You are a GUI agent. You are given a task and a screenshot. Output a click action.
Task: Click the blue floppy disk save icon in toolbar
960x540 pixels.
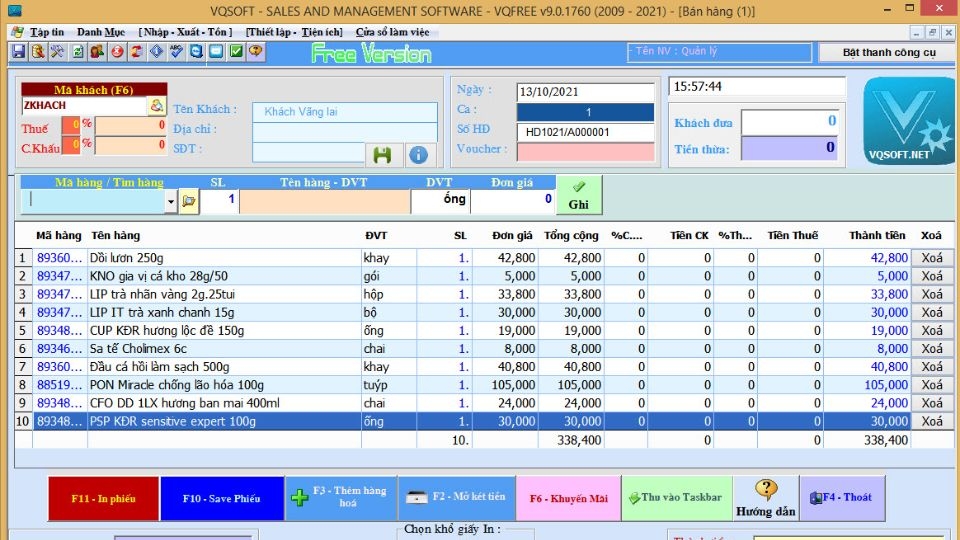[18, 51]
